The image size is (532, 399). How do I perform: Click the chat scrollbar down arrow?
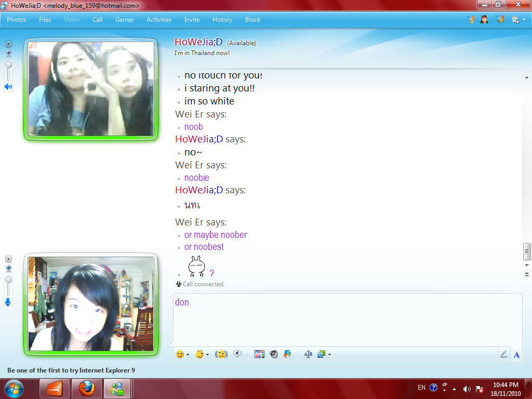tap(527, 265)
